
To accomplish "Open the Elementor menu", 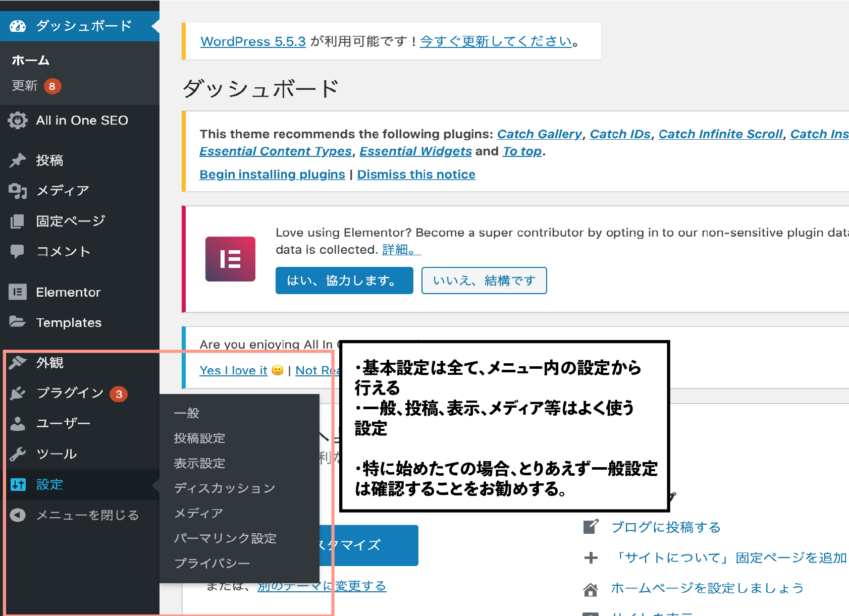I will (x=80, y=292).
